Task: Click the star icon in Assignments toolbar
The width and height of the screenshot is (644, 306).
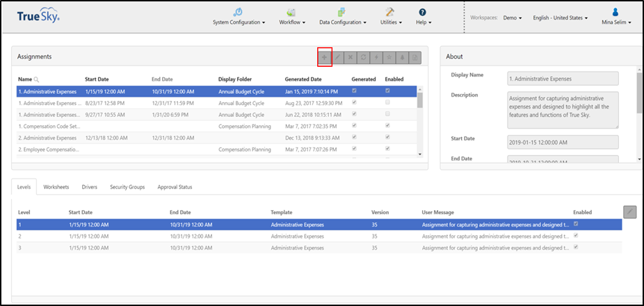Action: tap(389, 58)
